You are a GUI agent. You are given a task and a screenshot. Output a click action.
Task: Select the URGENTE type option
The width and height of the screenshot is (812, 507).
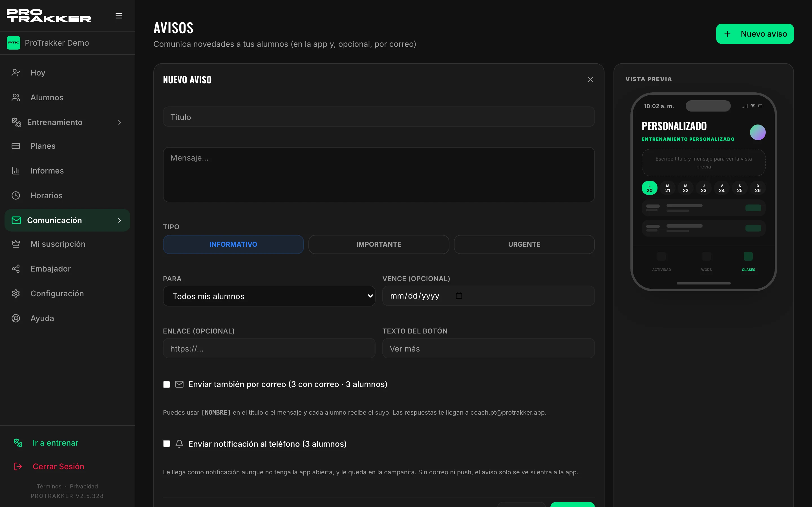[x=524, y=244]
